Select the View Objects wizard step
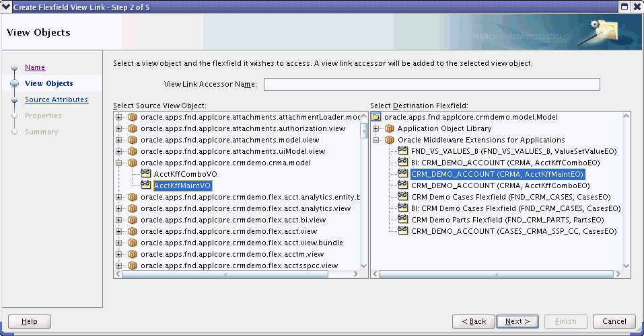 point(49,83)
